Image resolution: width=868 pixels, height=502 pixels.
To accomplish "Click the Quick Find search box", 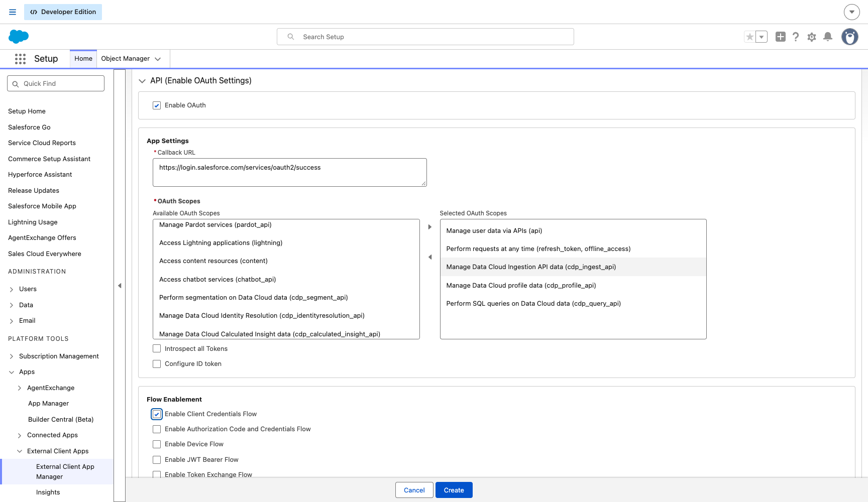I will click(56, 83).
